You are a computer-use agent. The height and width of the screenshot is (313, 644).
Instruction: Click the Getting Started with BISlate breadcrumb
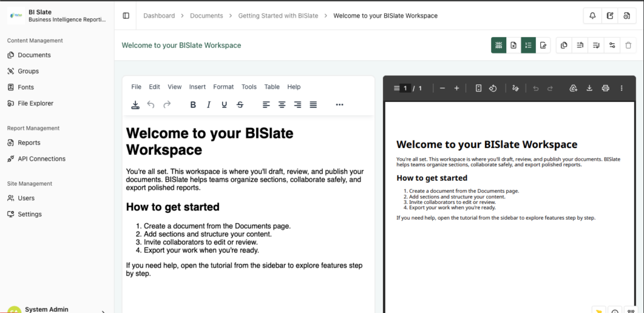pyautogui.click(x=279, y=16)
